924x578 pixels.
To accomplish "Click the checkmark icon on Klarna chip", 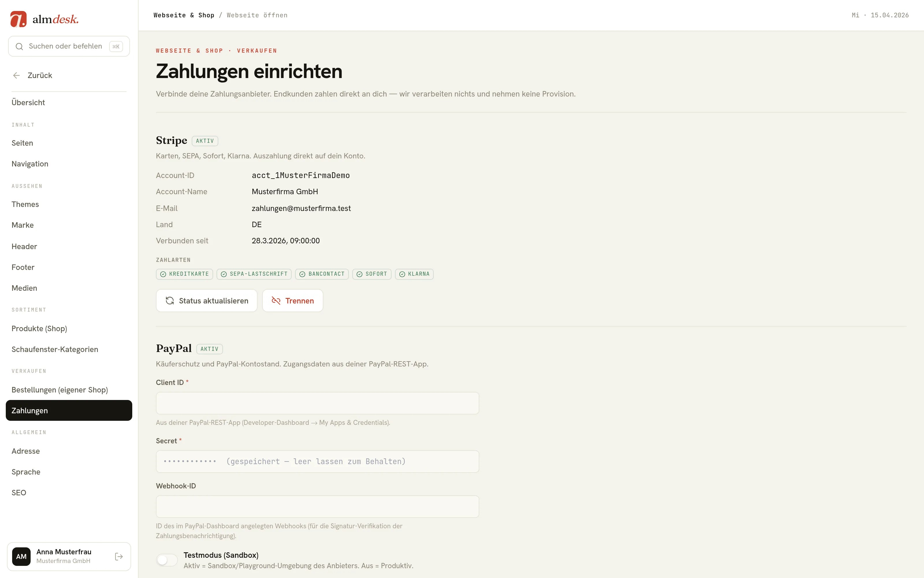I will [402, 274].
